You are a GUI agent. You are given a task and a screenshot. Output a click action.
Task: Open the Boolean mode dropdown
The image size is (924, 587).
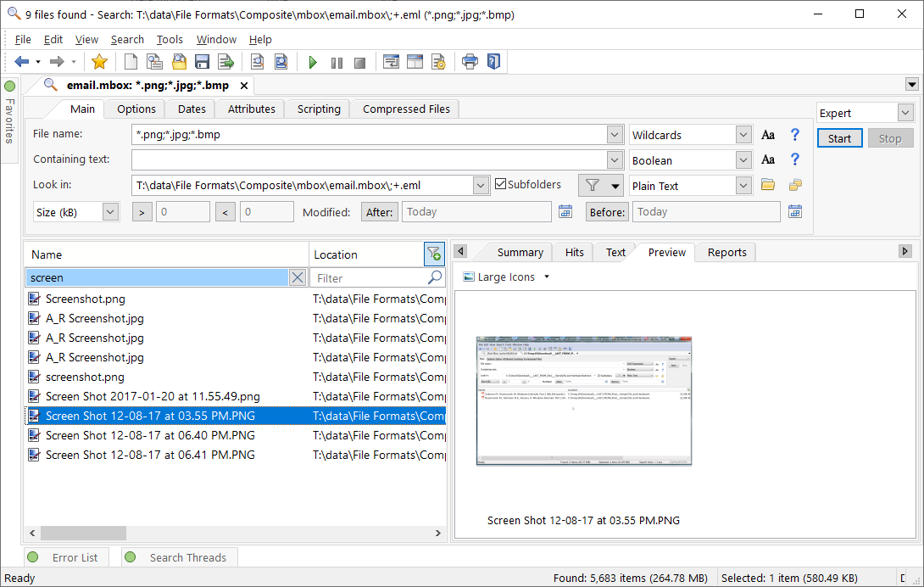[743, 159]
